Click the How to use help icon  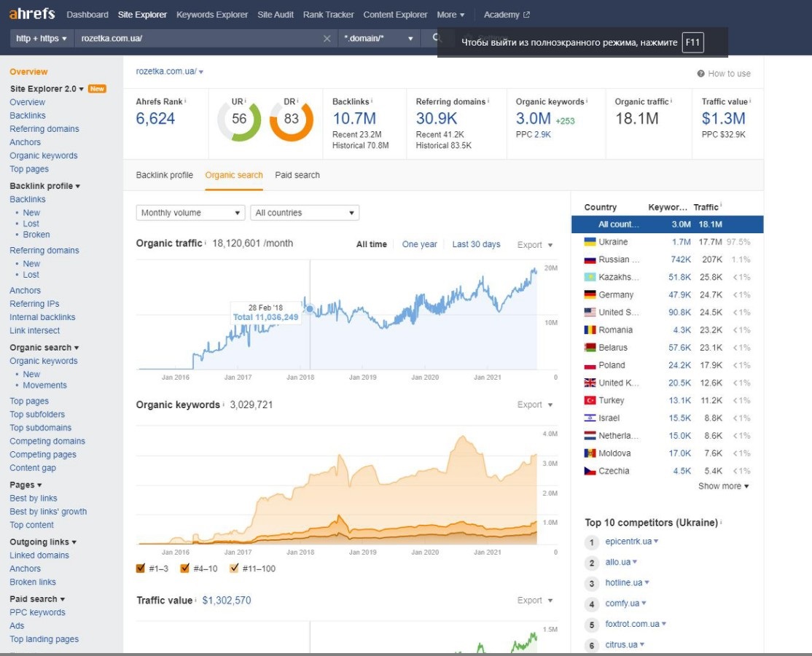click(700, 74)
